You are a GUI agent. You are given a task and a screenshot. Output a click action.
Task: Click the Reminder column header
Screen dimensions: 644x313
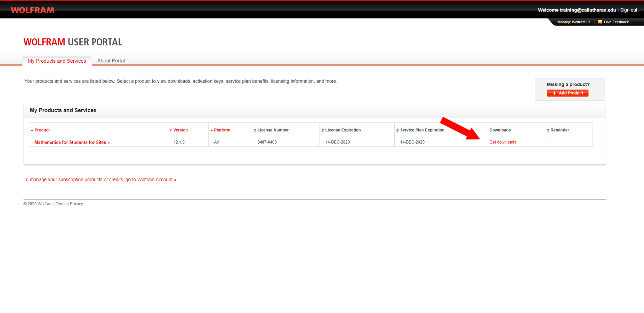coord(560,130)
